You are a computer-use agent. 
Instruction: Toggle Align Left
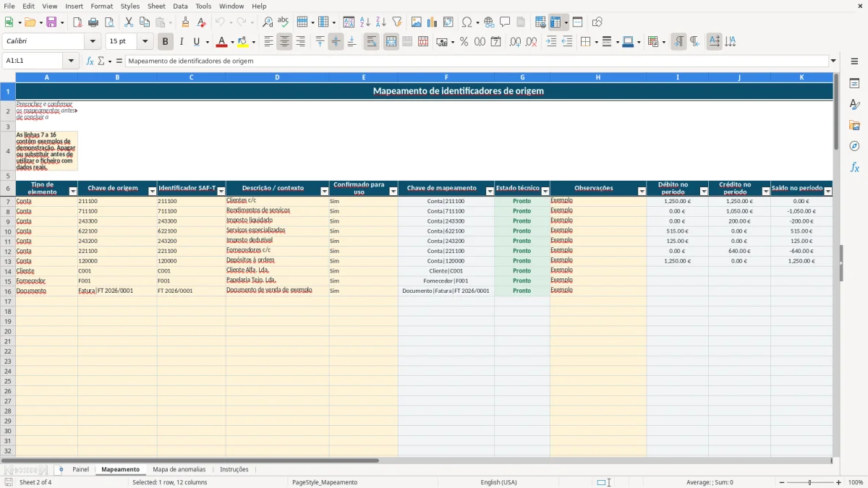268,42
